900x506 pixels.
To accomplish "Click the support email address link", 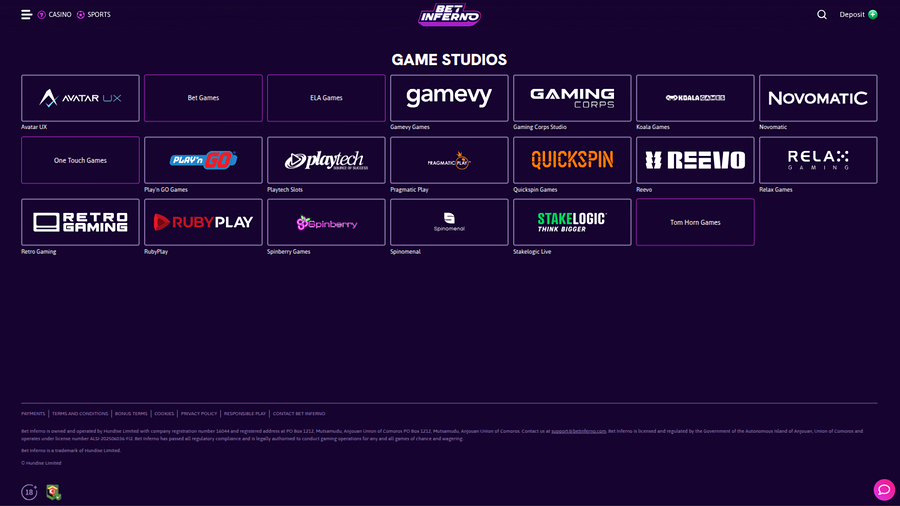I will (x=579, y=431).
